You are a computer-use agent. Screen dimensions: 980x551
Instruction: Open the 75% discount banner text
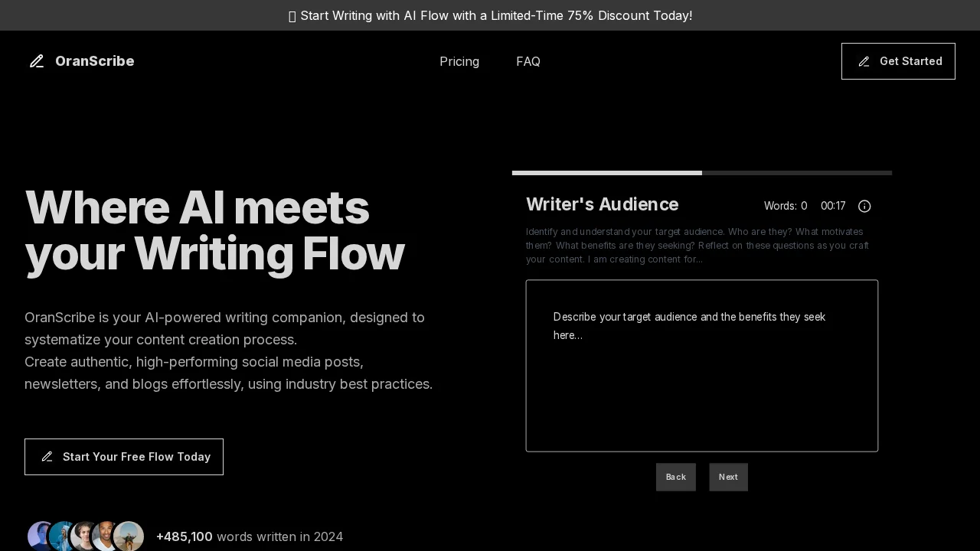496,15
